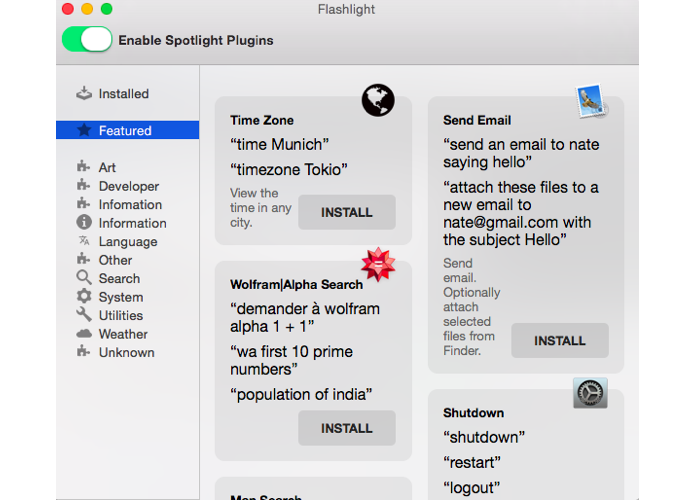
Task: Select the Utilities sidebar label
Action: coord(121,315)
